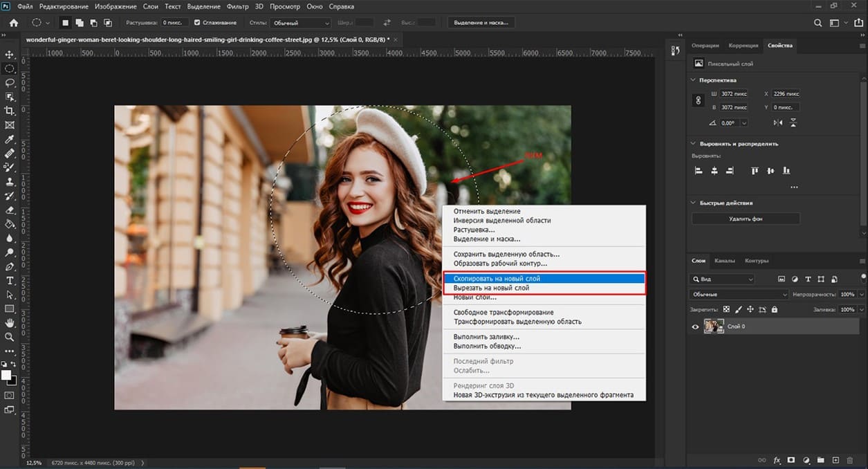Viewport: 868px width, 469px height.
Task: Collapse the Перспектива section in Свойства
Action: (692, 80)
